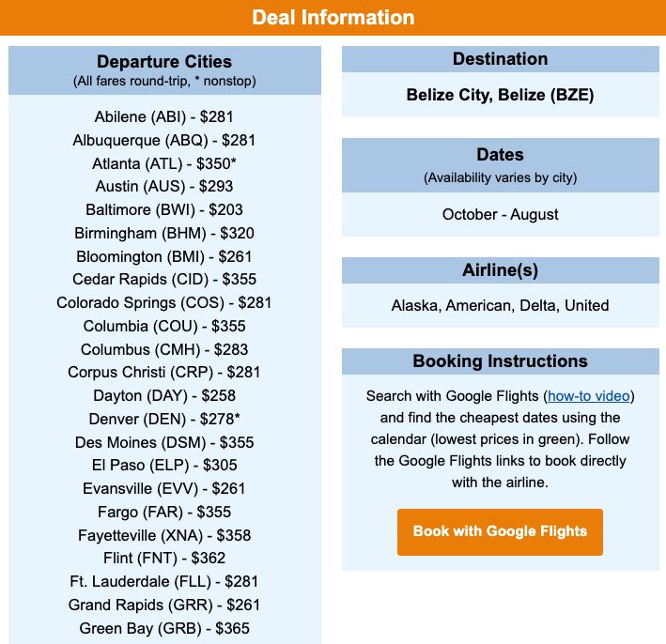The width and height of the screenshot is (666, 644).
Task: Open the how-to video link
Action: point(590,395)
